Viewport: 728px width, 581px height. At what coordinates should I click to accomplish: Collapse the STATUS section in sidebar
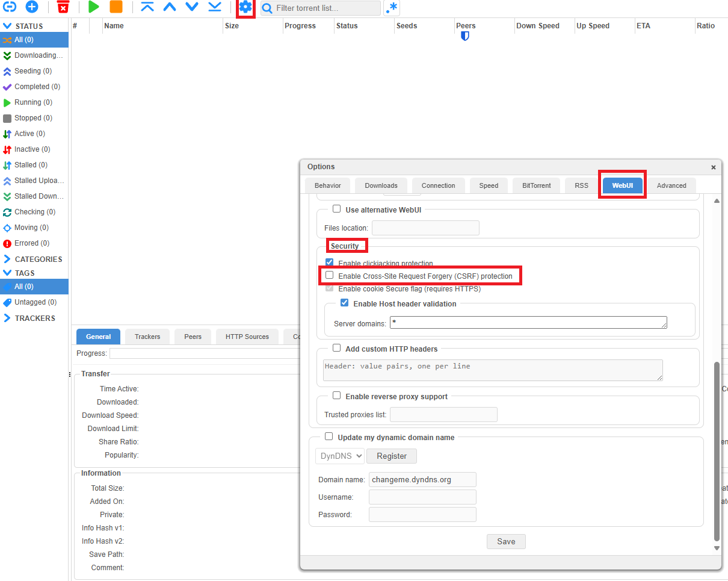(7, 25)
